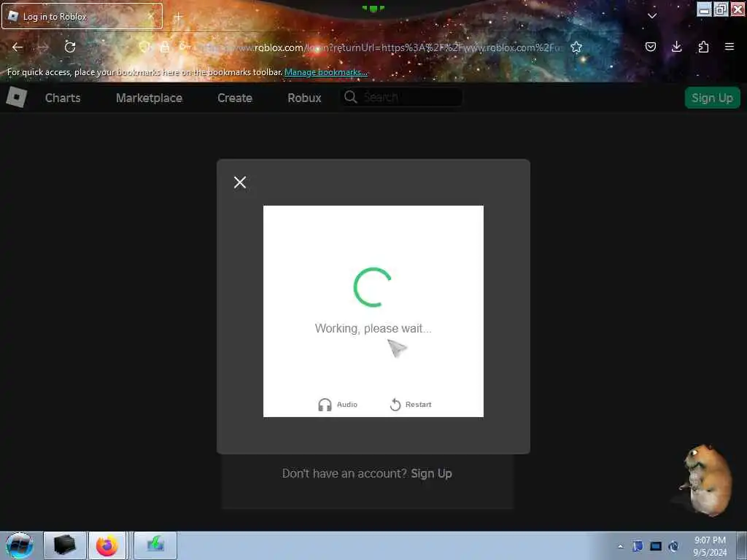This screenshot has width=747, height=560.
Task: Open the Marketplace page
Action: (149, 98)
